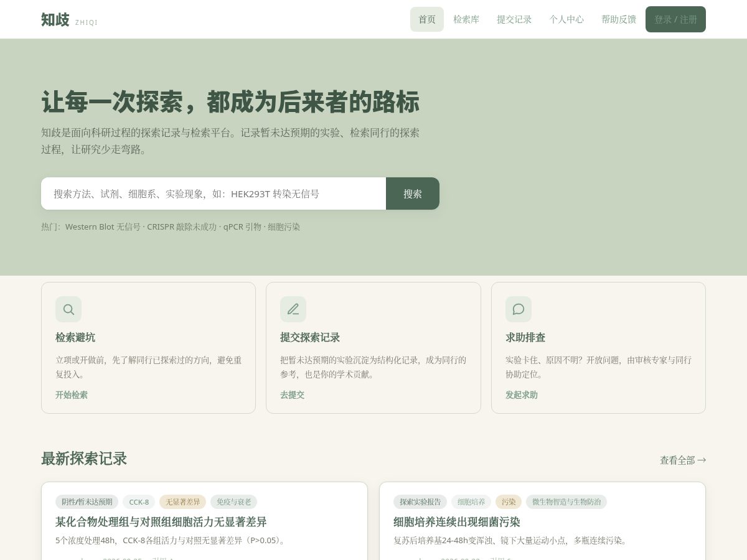
Task: Click the magnifier icon on 检索避坑 card
Action: tap(68, 309)
